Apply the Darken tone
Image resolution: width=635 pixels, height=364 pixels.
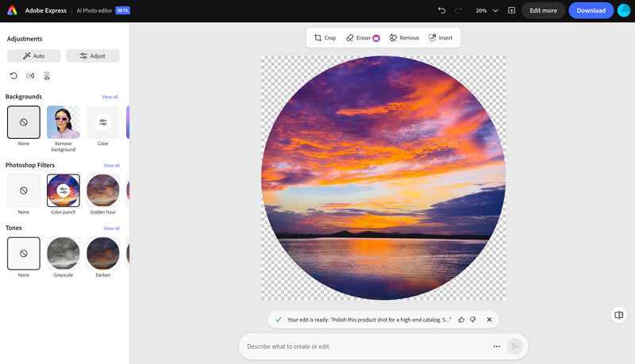tap(103, 254)
